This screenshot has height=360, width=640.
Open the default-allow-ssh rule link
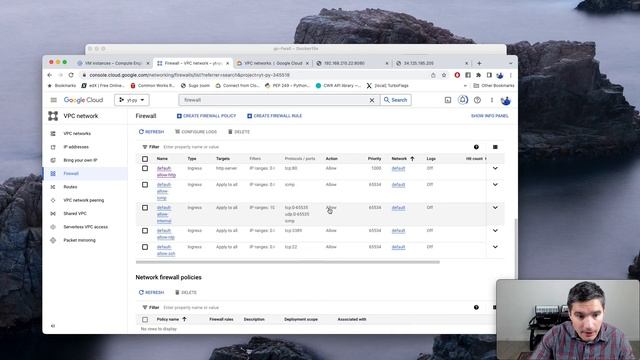166,250
